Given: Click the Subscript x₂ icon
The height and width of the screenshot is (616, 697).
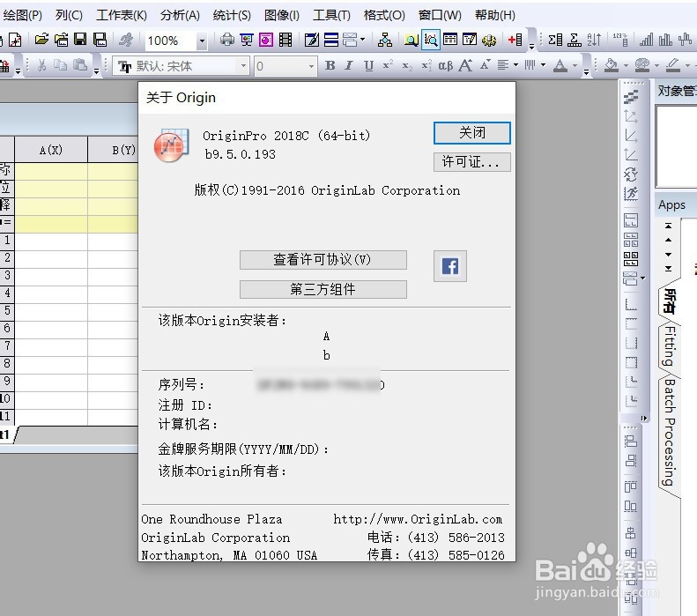Looking at the screenshot, I should (x=407, y=66).
